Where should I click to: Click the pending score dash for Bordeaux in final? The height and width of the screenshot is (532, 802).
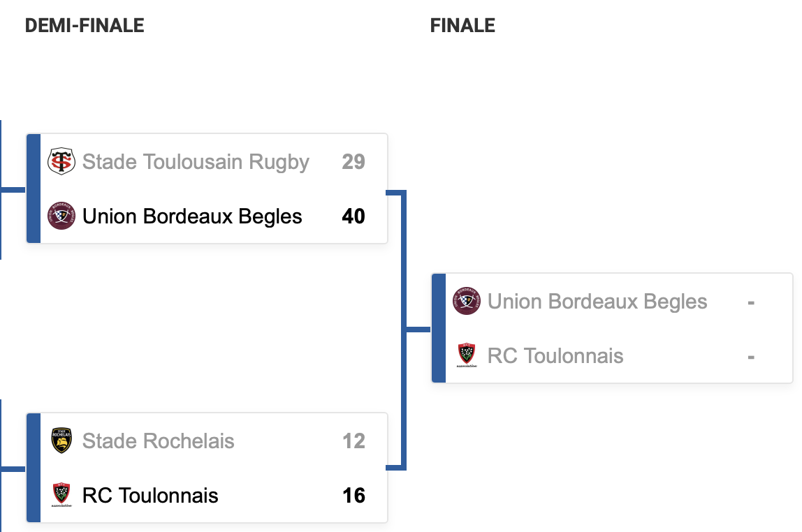pyautogui.click(x=751, y=302)
